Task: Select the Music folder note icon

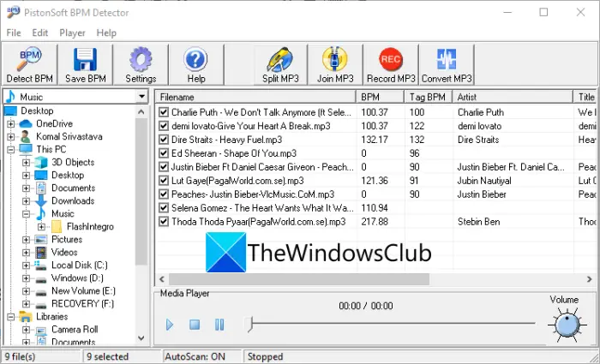Action: pyautogui.click(x=41, y=214)
